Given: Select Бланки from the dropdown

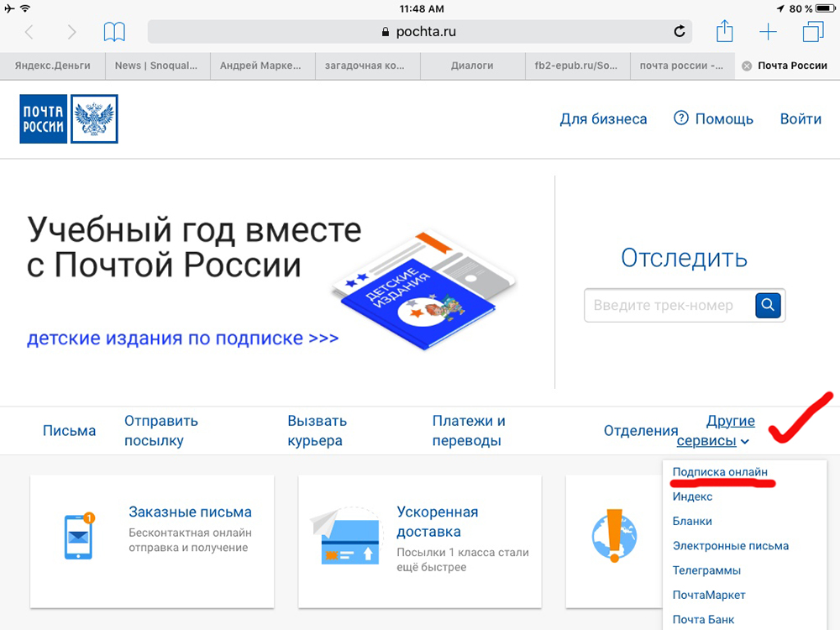Looking at the screenshot, I should pyautogui.click(x=692, y=522).
